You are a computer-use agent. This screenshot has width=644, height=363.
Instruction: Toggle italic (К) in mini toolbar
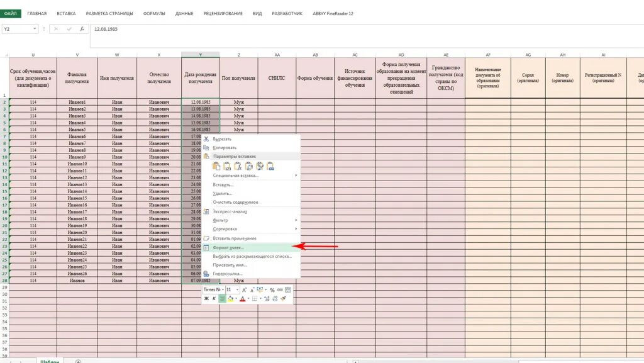point(214,299)
